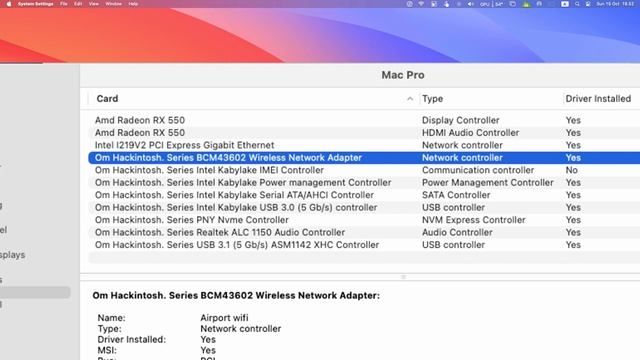
Task: Click the 'Display Controller' type cell
Action: (460, 120)
